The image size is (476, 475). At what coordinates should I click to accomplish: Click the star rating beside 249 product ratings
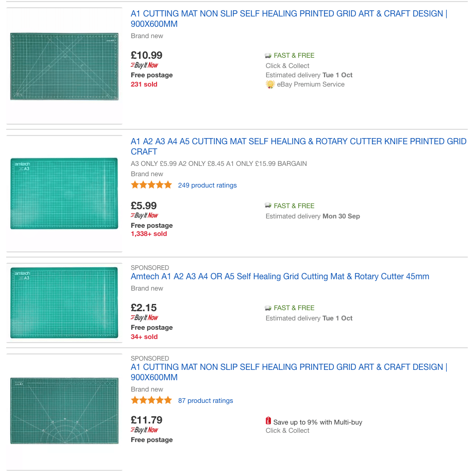151,185
